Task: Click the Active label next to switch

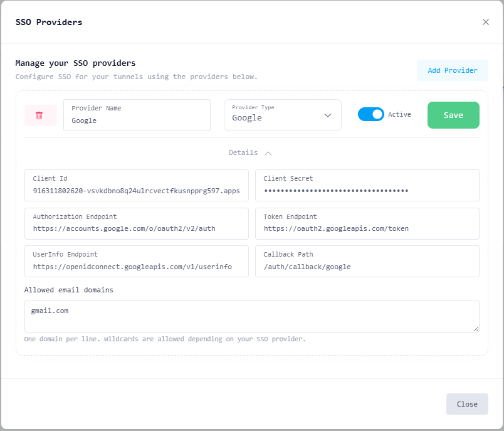Action: pos(399,114)
